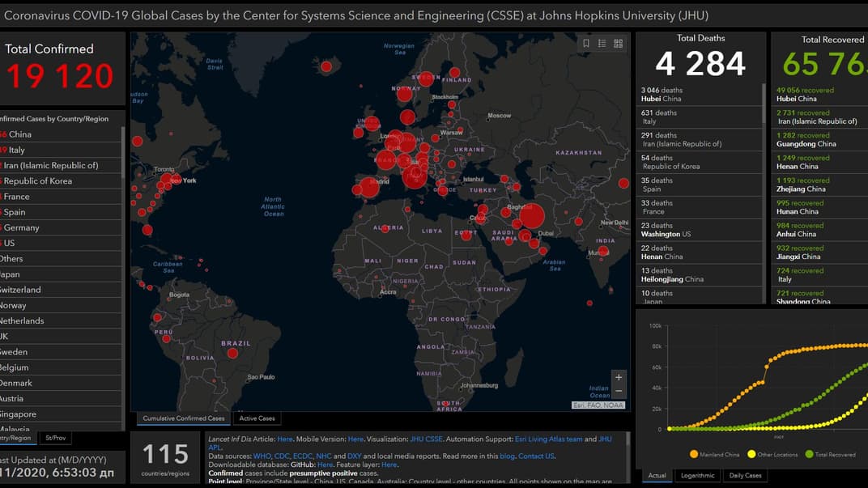Switch chart to Logarithmic tab

tap(697, 476)
